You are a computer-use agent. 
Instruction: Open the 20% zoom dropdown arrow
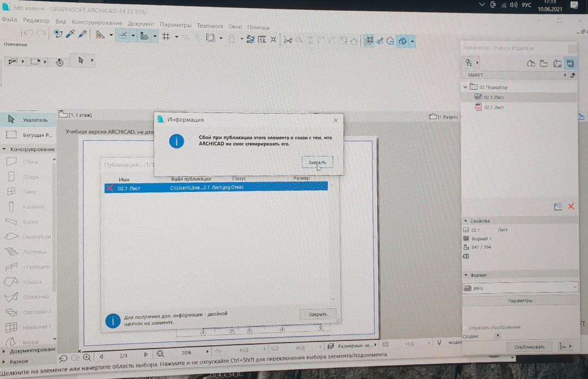click(207, 352)
